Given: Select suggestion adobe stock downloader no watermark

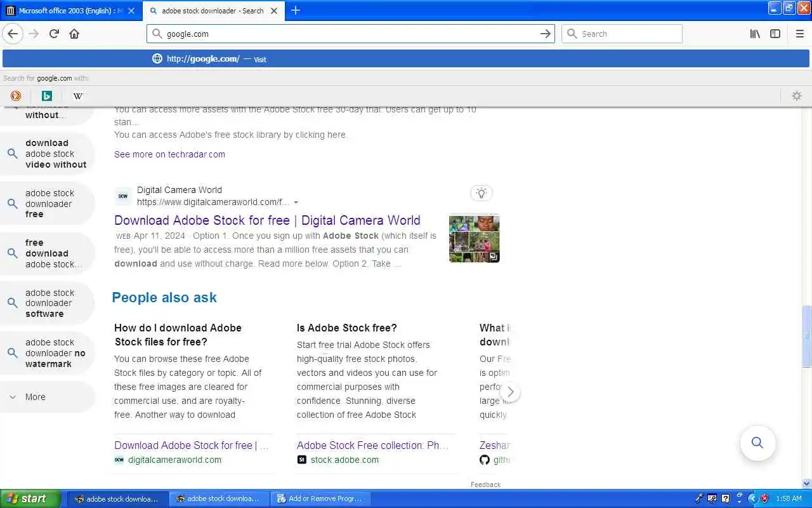Looking at the screenshot, I should (x=48, y=353).
